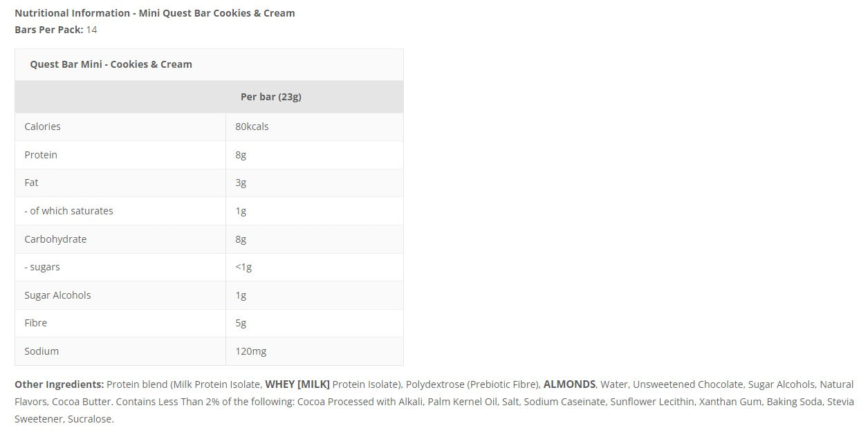Select the Sodium row label
Screen dimensions: 868x437
pyautogui.click(x=41, y=351)
